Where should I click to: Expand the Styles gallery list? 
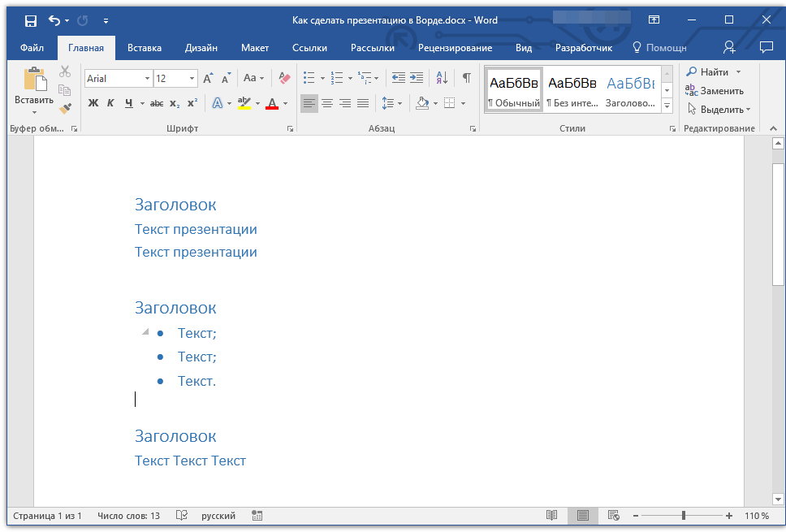[667, 106]
